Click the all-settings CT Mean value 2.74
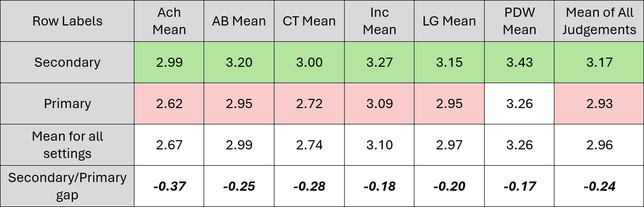644x207 pixels. 309,145
